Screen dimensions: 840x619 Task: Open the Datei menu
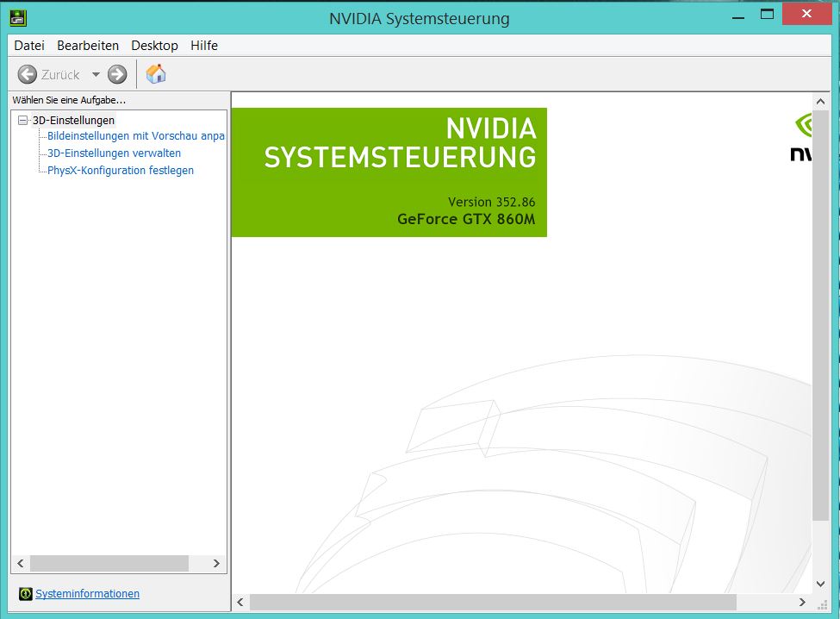29,46
